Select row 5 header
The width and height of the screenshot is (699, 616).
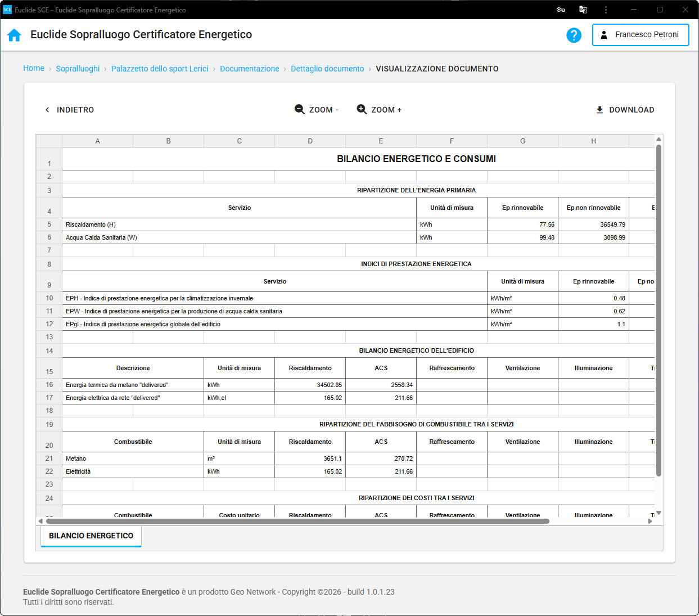(49, 224)
